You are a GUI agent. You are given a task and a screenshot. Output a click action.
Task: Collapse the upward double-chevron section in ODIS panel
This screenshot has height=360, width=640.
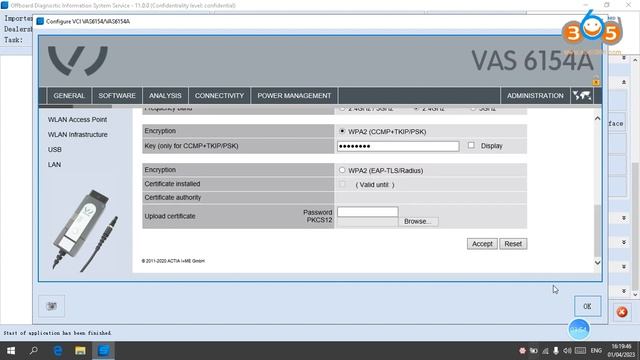[x=624, y=82]
